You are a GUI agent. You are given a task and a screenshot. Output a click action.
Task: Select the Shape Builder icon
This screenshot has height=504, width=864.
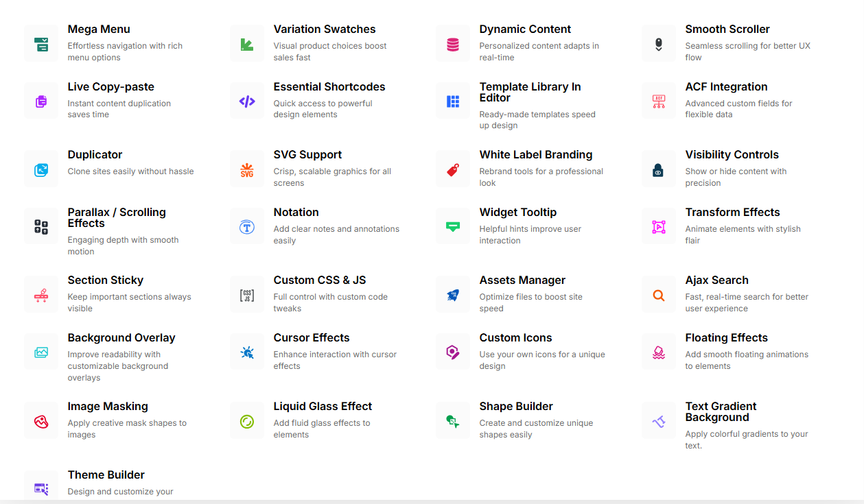coord(453,421)
